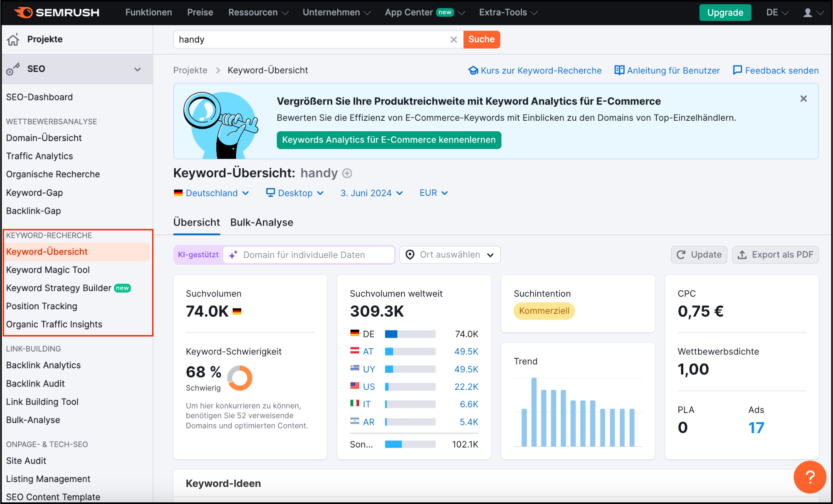Click the Semrush logo
833x504 pixels.
[57, 13]
